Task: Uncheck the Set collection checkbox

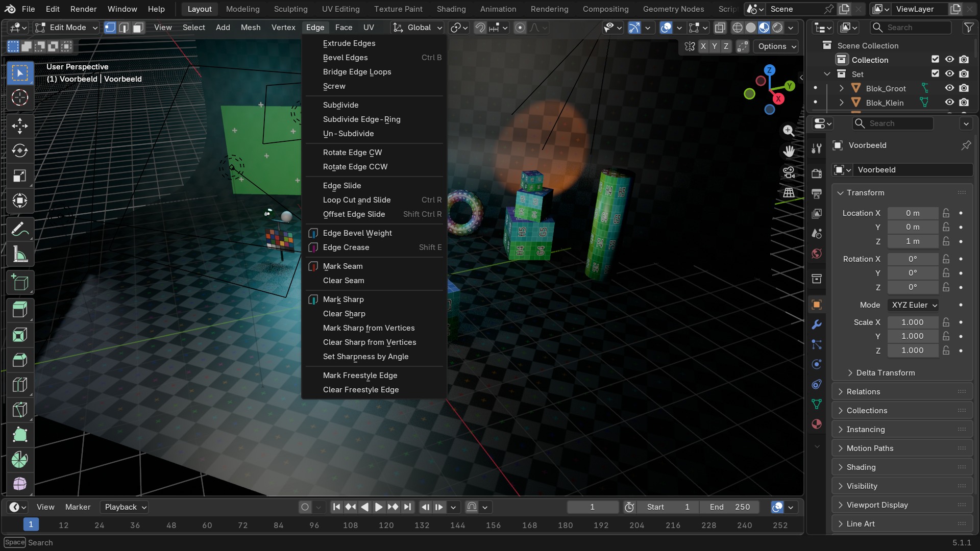Action: 935,74
